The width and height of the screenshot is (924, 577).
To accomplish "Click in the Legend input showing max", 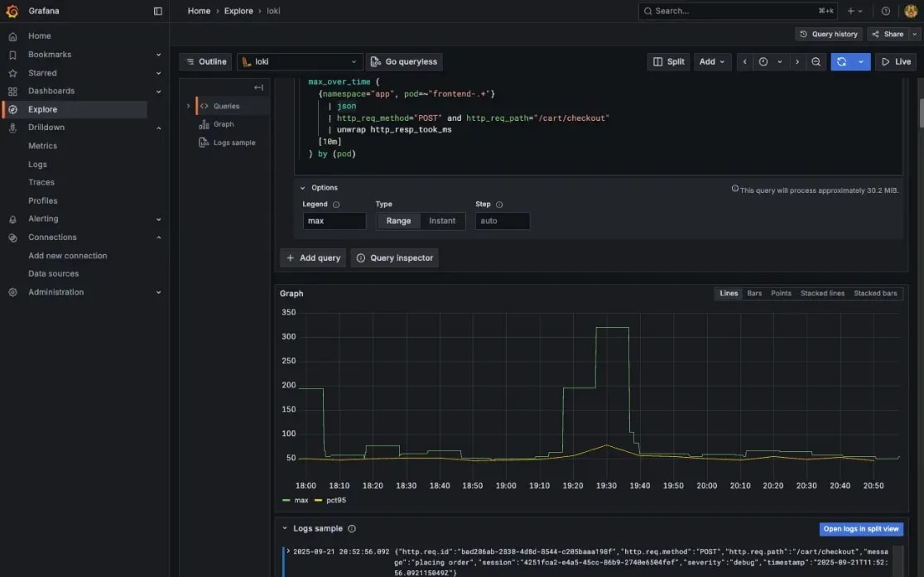I will pyautogui.click(x=334, y=221).
